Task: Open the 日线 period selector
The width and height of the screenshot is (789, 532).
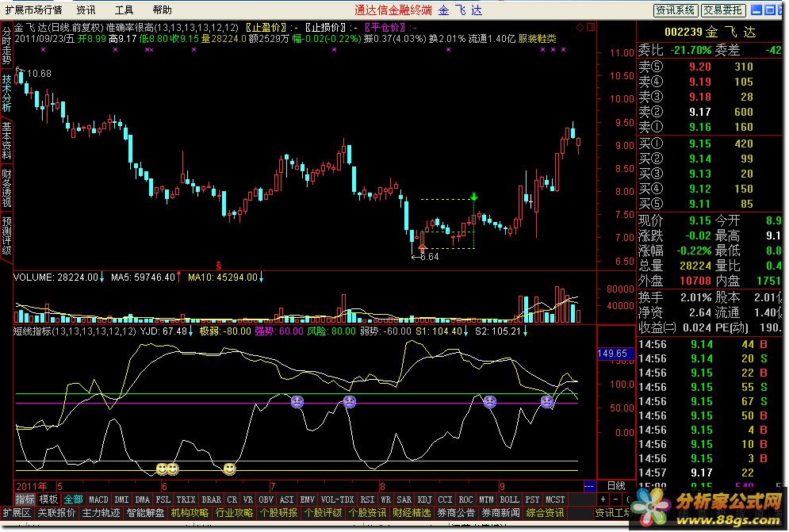Action: [616, 486]
